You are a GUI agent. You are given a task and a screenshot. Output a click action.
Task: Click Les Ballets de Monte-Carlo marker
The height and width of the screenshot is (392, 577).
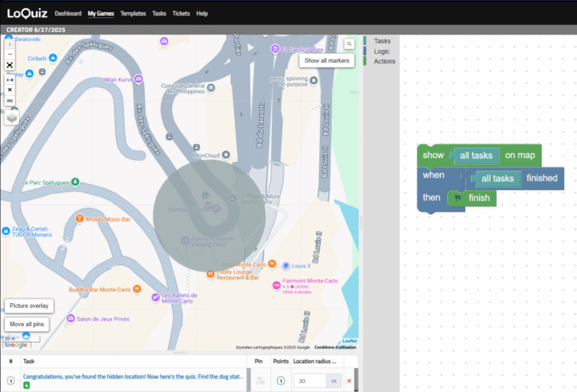pos(156,297)
